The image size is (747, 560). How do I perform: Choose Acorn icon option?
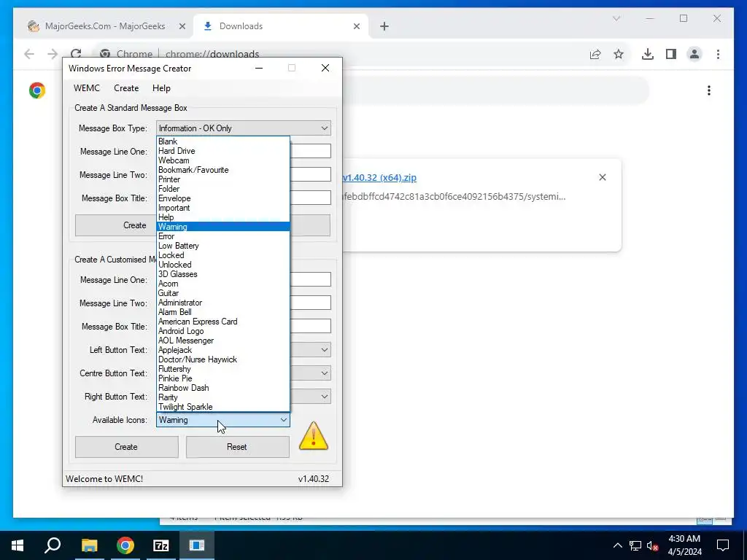click(x=223, y=284)
